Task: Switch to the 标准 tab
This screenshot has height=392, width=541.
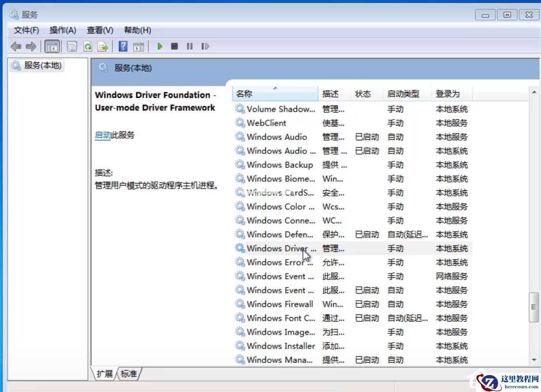Action: pyautogui.click(x=128, y=373)
